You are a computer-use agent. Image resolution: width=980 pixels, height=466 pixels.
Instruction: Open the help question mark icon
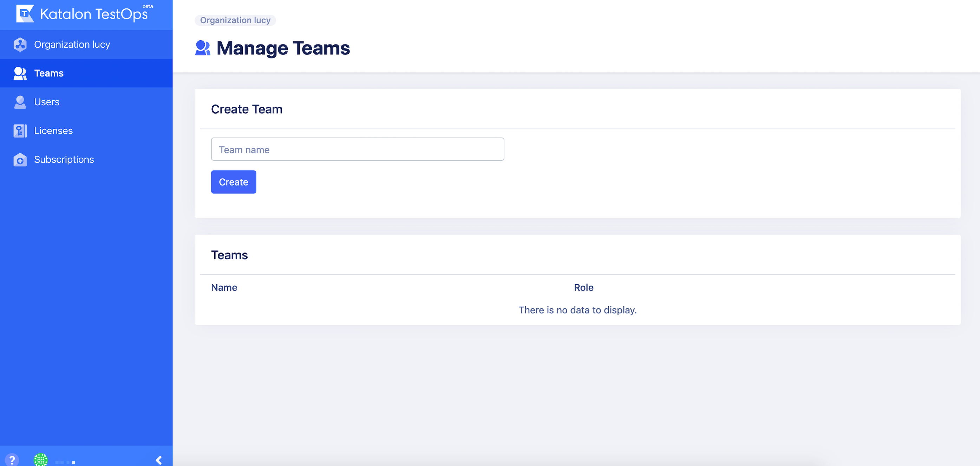click(12, 460)
